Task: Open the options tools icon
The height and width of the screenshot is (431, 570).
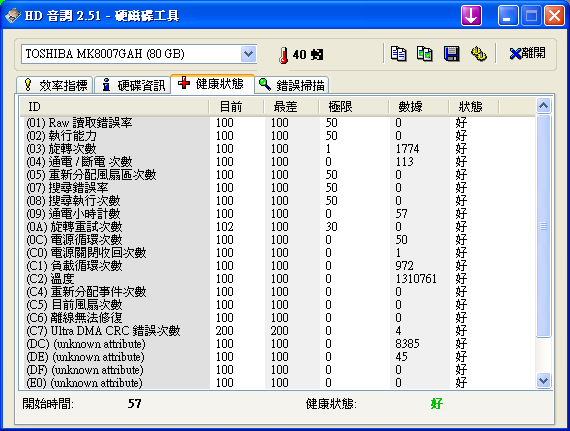Action: tap(478, 54)
